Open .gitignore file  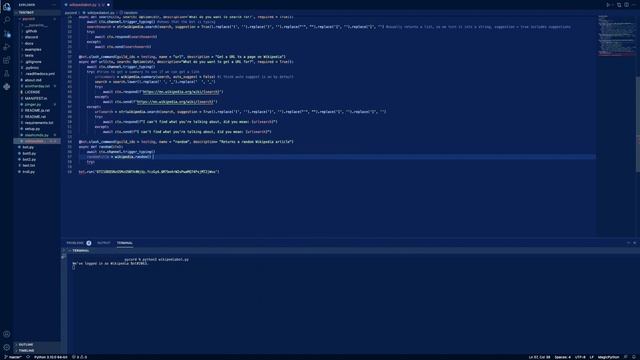click(33, 62)
